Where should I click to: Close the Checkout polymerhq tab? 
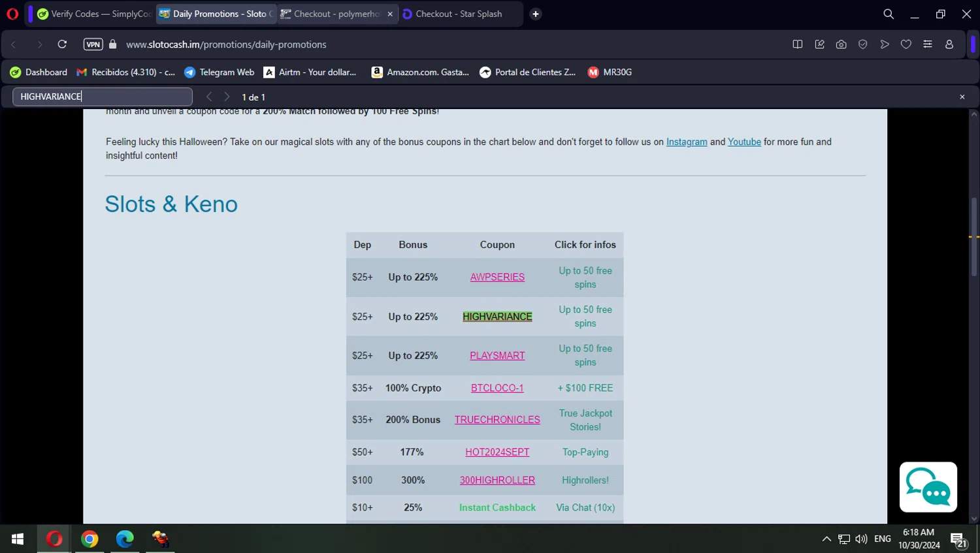390,14
